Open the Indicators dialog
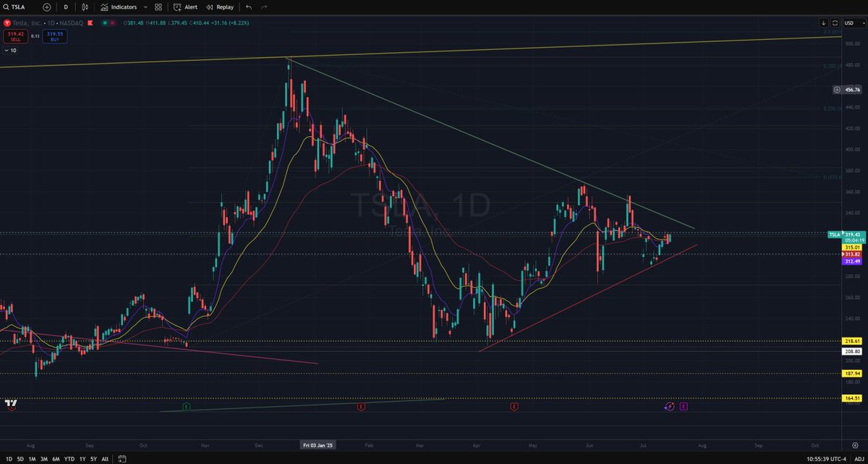The image size is (868, 464). point(119,7)
